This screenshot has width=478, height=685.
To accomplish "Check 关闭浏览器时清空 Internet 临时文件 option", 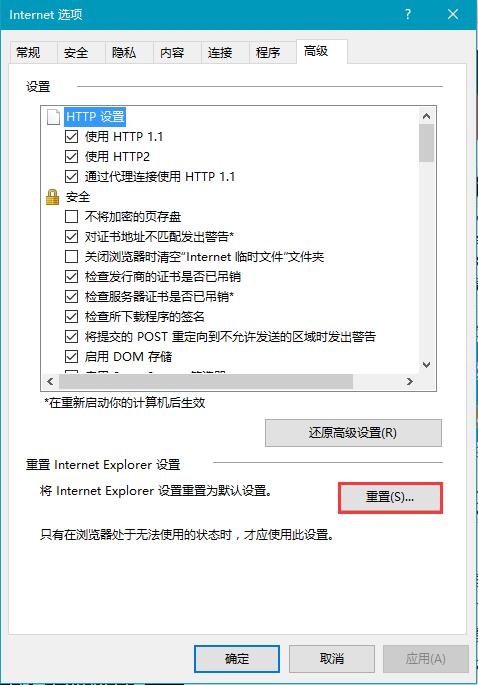I will pos(71,256).
